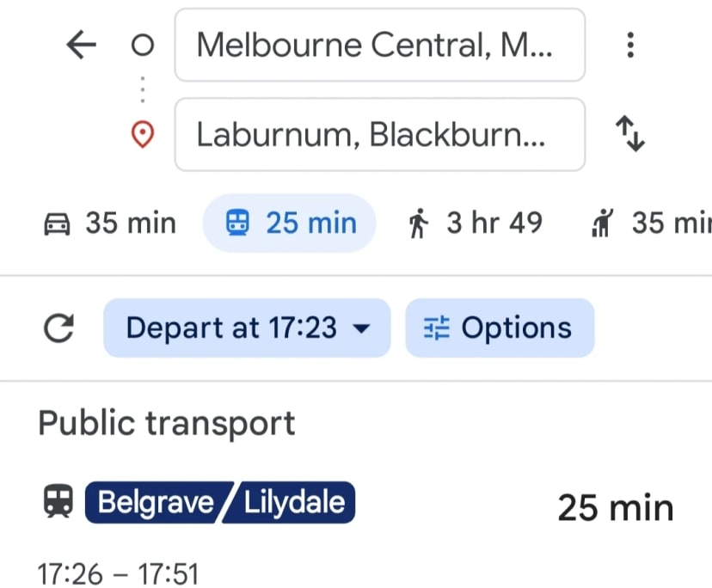Select the public transport 25 min tab
This screenshot has width=712, height=588.
pos(290,224)
